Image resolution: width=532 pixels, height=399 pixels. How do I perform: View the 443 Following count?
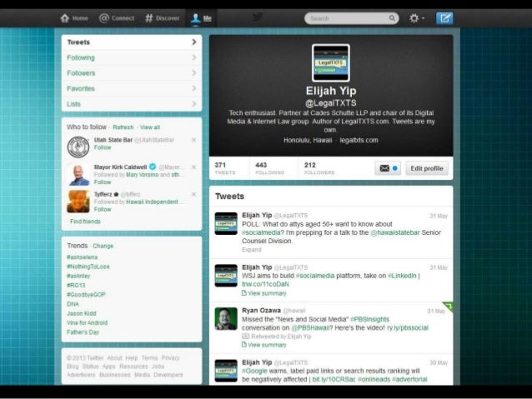click(269, 168)
